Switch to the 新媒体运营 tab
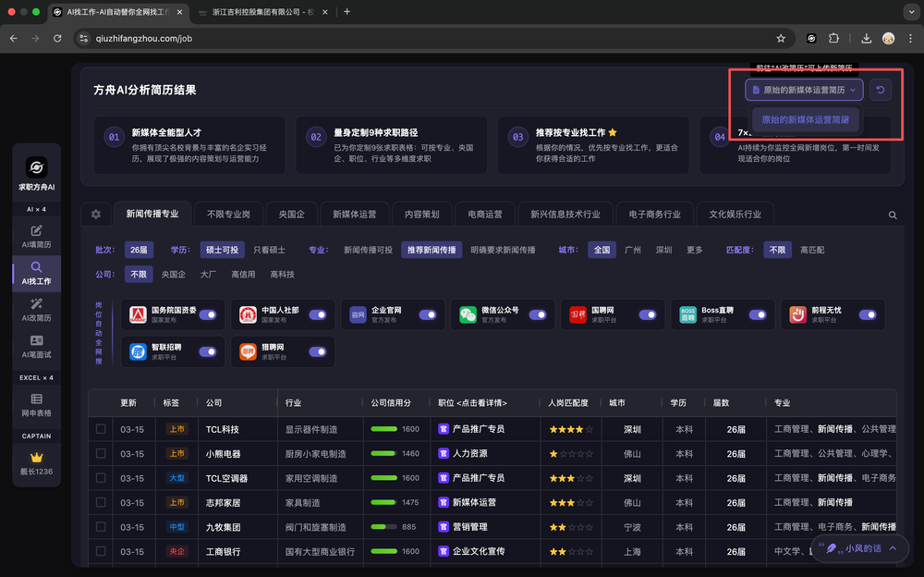 354,215
